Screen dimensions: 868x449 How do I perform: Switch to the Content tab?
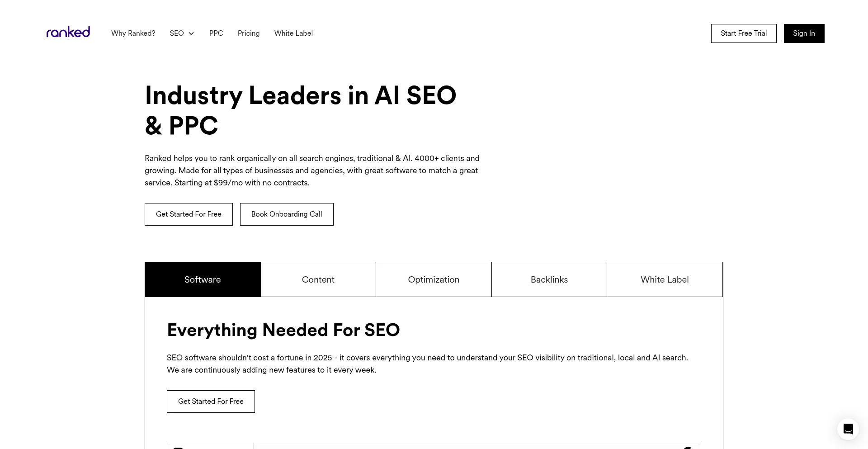click(x=318, y=279)
